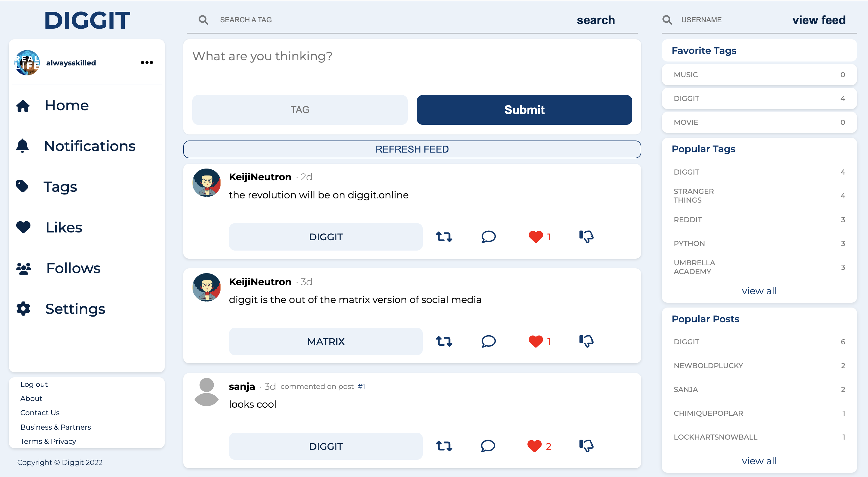Repost sanja's 'looks cool' comment
This screenshot has width=868, height=477.
(444, 446)
